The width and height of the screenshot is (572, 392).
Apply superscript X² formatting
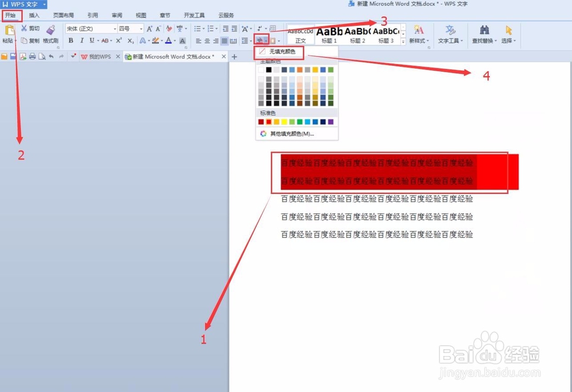(119, 41)
